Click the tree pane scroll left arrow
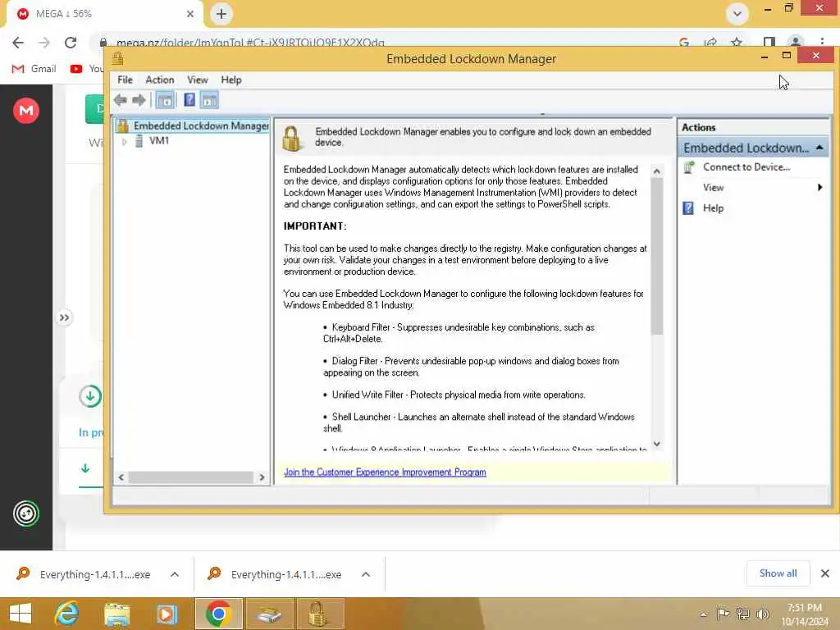This screenshot has width=840, height=630. pyautogui.click(x=121, y=477)
